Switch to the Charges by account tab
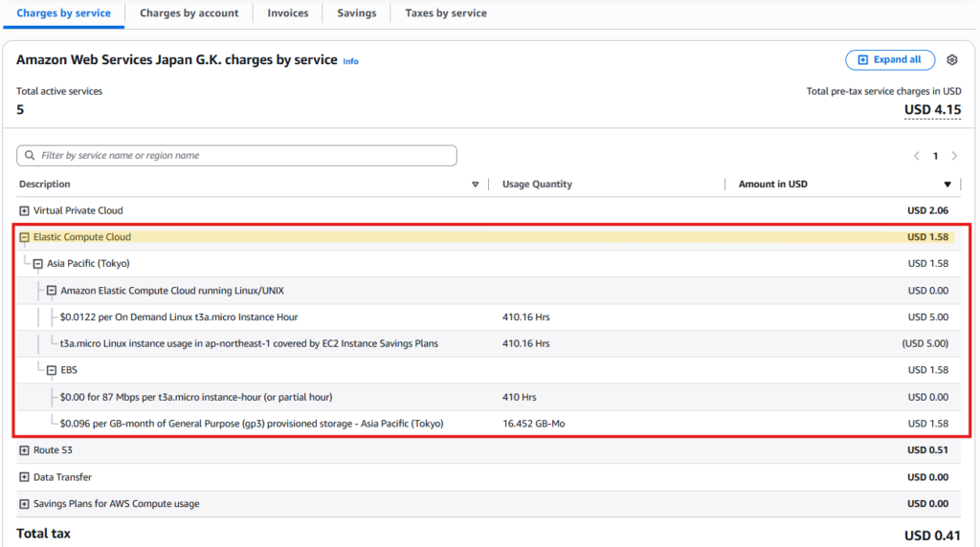The height and width of the screenshot is (547, 980). click(x=189, y=13)
